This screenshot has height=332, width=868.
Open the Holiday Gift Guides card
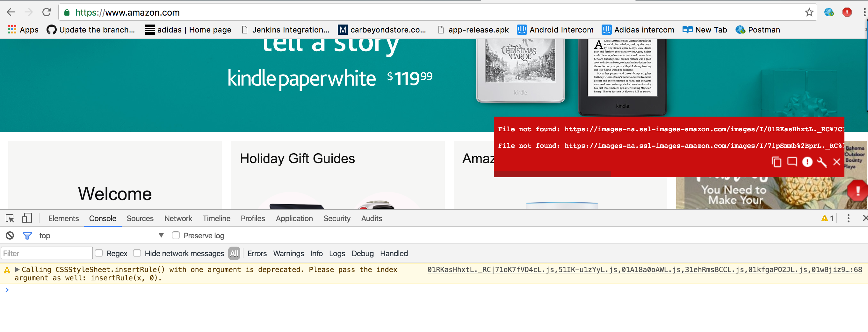coord(337,175)
